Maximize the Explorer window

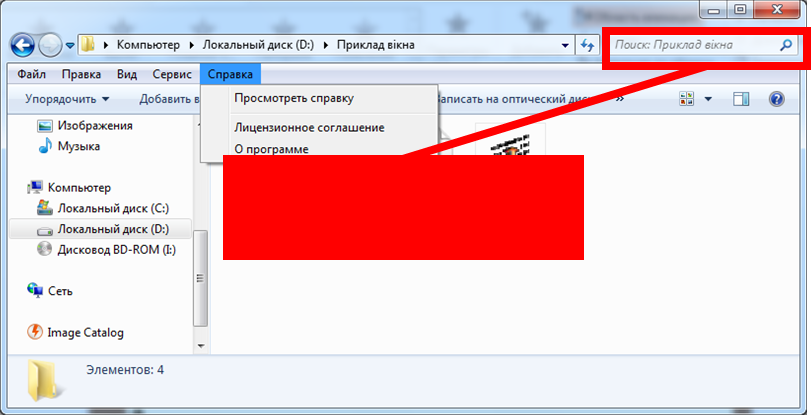point(741,9)
